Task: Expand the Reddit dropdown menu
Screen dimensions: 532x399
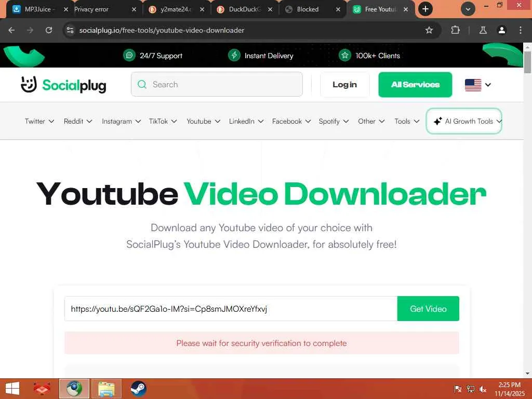Action: (x=78, y=121)
